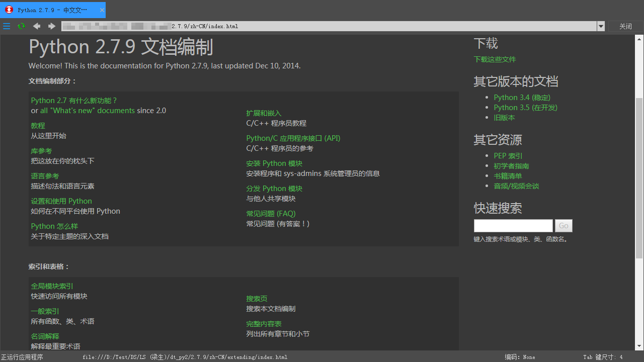Click the Go search button

click(x=563, y=226)
